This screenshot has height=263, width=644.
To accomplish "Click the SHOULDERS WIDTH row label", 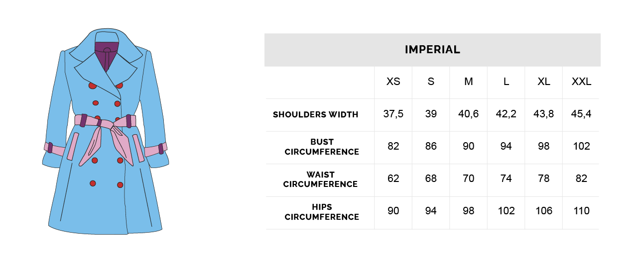I will pos(316,115).
